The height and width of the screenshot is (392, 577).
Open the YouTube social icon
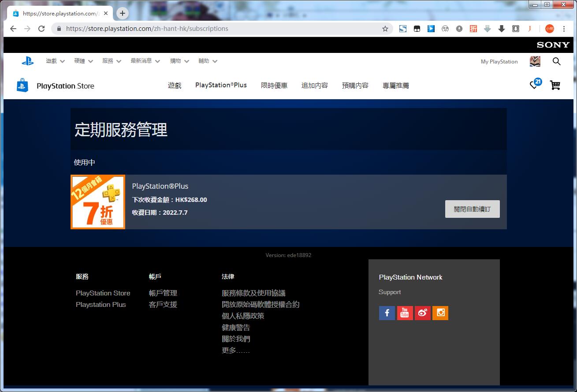tap(405, 313)
